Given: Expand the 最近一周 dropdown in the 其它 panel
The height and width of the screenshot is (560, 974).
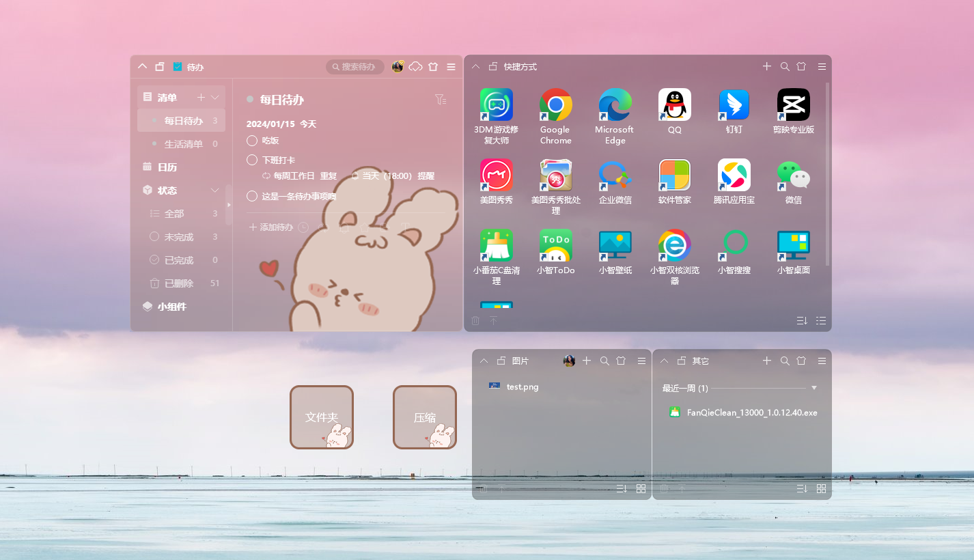Looking at the screenshot, I should 813,387.
